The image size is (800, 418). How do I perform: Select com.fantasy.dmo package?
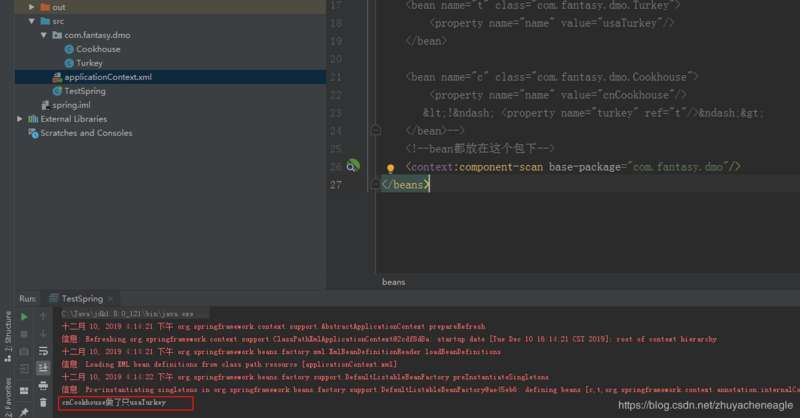[97, 35]
